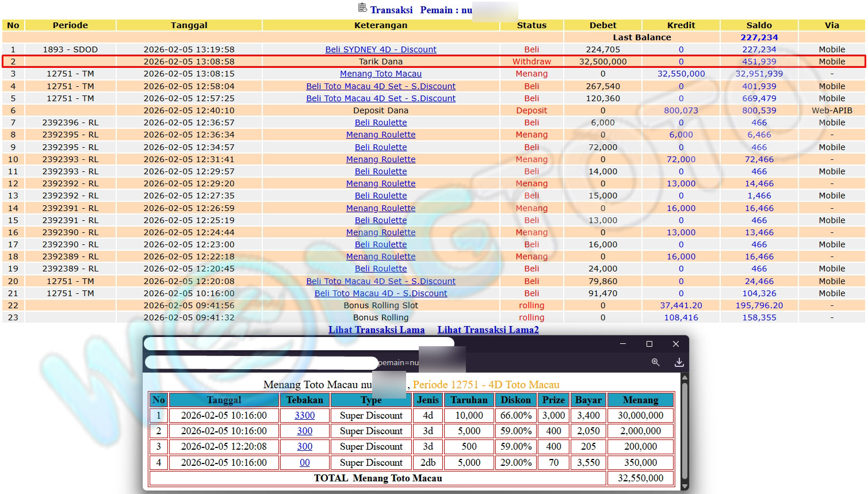
Task: Minimize the popup window
Action: click(623, 344)
